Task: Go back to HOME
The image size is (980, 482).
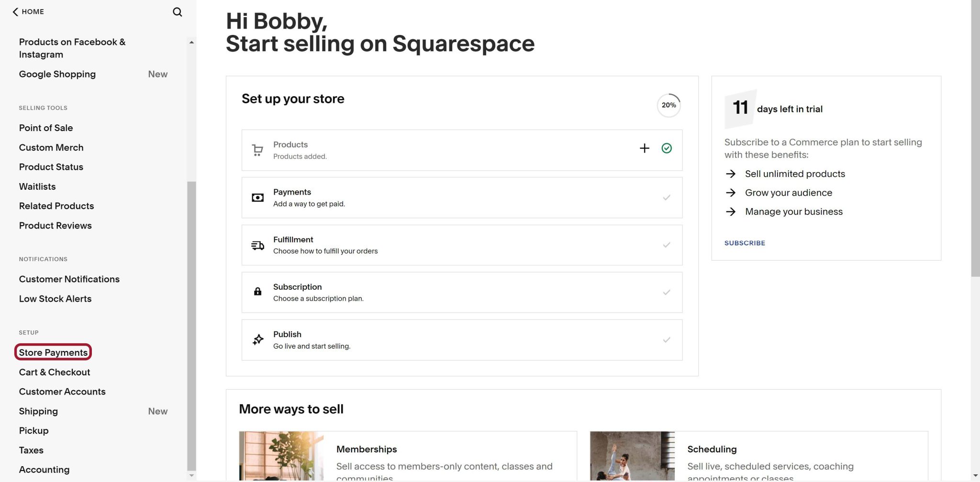Action: (x=28, y=11)
